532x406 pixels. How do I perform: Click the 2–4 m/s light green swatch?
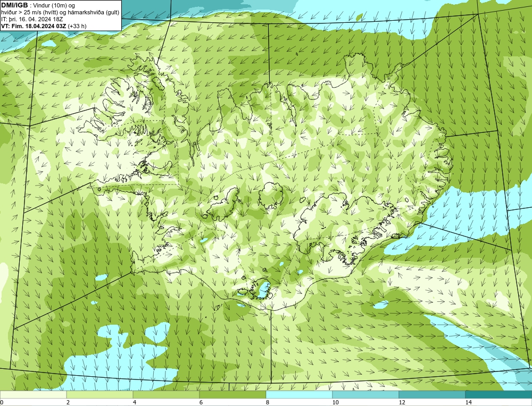tap(100, 394)
